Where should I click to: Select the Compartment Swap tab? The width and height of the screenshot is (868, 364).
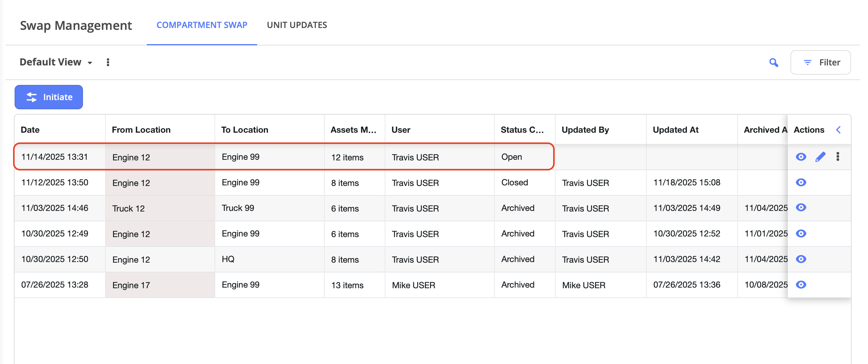201,25
